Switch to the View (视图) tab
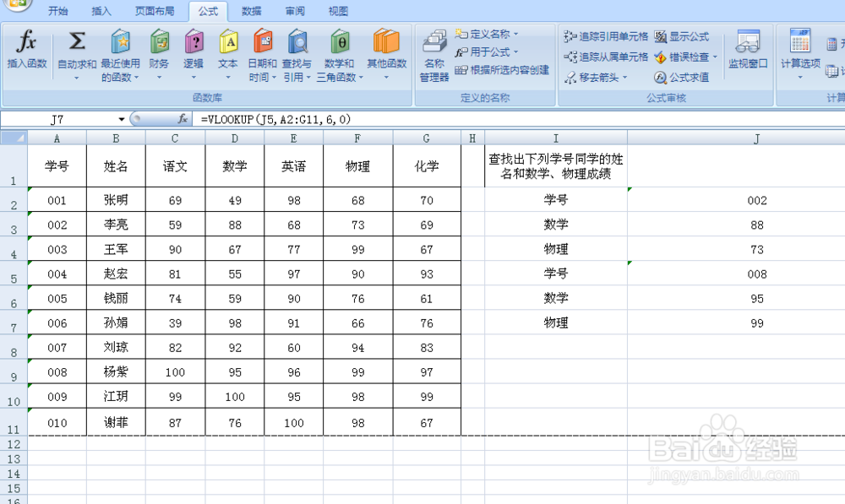Viewport: 845px width, 504px height. (x=338, y=11)
